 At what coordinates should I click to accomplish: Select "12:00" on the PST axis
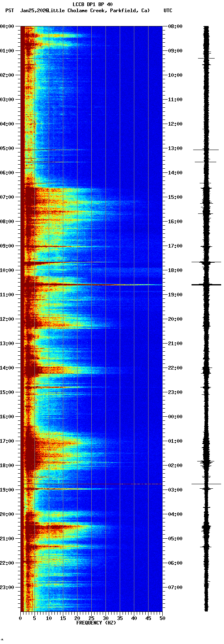[x=7, y=319]
